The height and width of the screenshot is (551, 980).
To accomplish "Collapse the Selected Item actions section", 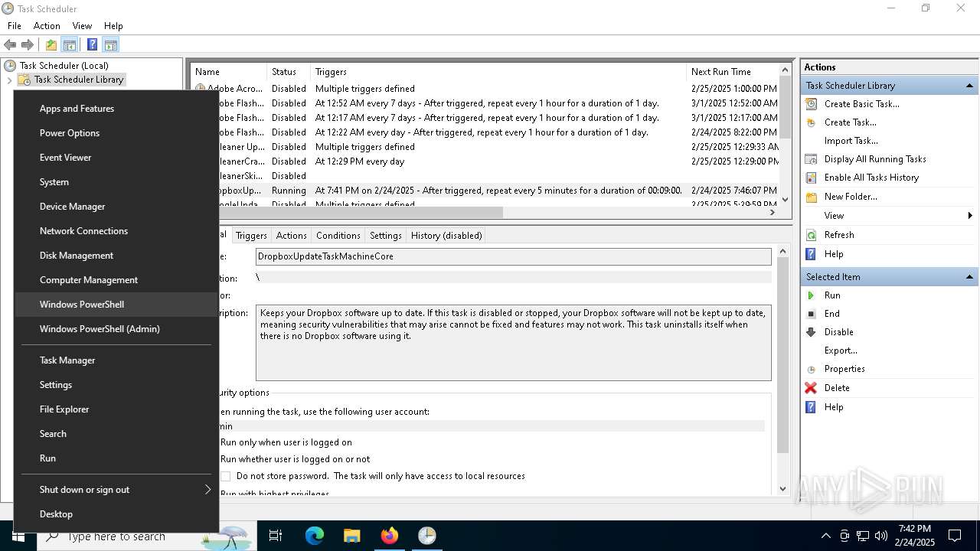I will pyautogui.click(x=969, y=277).
